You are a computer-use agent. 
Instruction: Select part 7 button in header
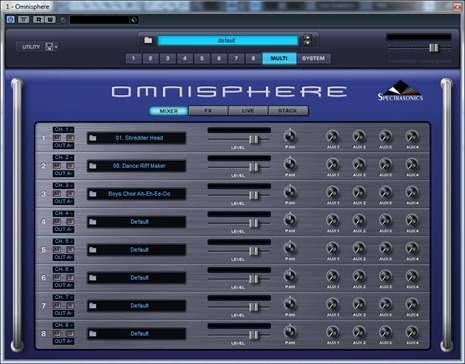(x=236, y=58)
